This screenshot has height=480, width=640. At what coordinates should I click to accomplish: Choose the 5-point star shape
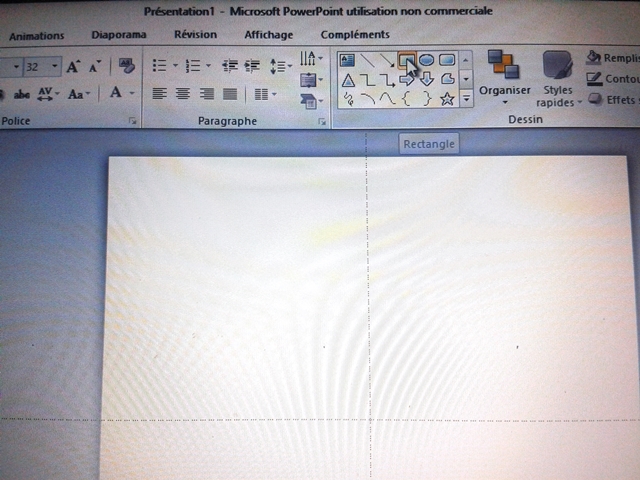click(447, 99)
